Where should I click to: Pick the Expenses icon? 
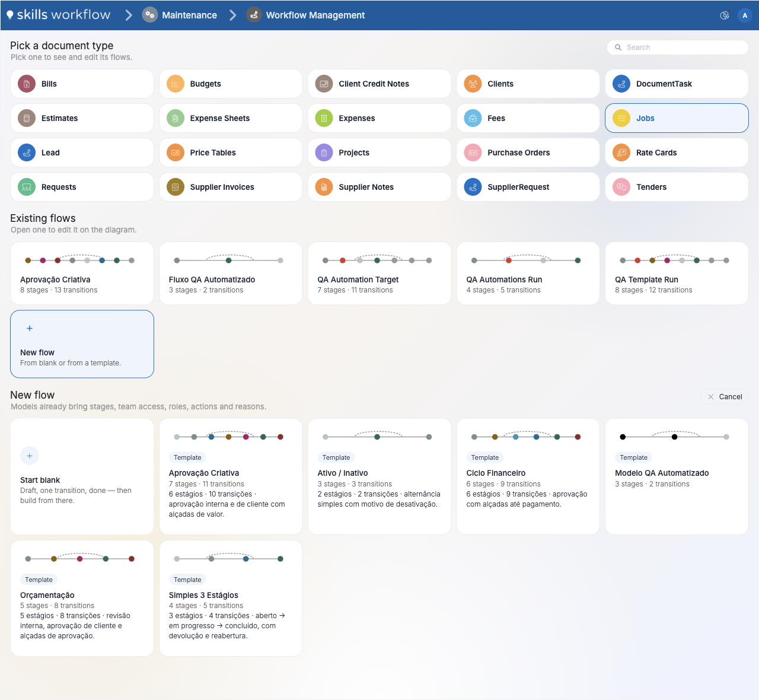coord(324,118)
